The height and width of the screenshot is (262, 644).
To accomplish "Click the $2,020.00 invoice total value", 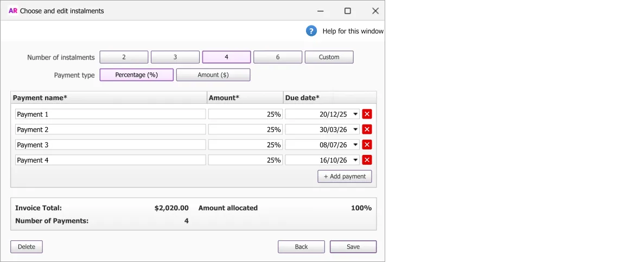I will tap(171, 208).
